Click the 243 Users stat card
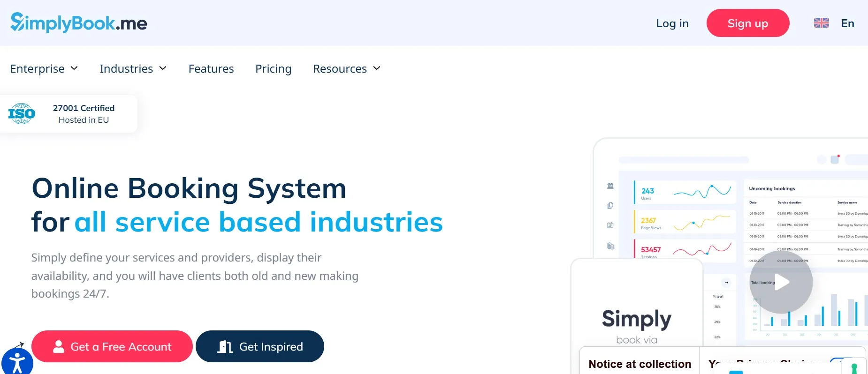This screenshot has height=374, width=868. pos(685,192)
